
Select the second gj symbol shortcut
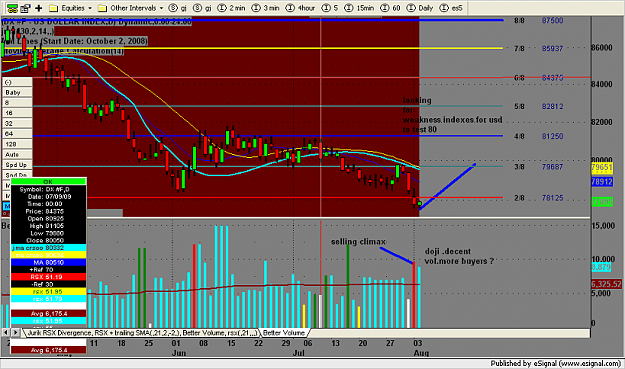[202, 8]
